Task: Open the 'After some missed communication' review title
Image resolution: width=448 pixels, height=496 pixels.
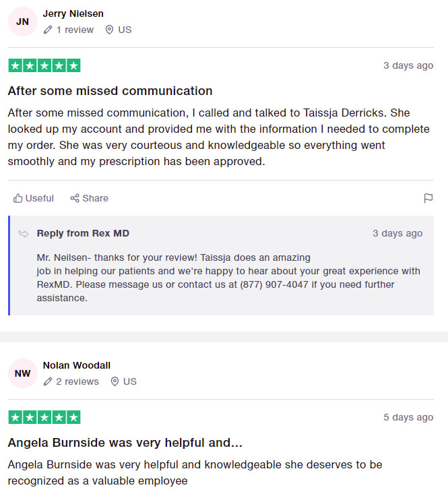Action: pyautogui.click(x=110, y=90)
